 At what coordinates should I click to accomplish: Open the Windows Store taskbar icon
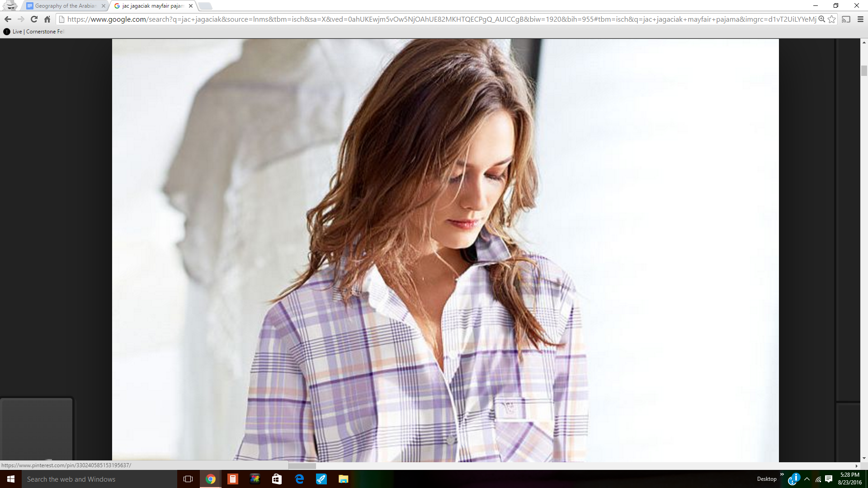(277, 479)
